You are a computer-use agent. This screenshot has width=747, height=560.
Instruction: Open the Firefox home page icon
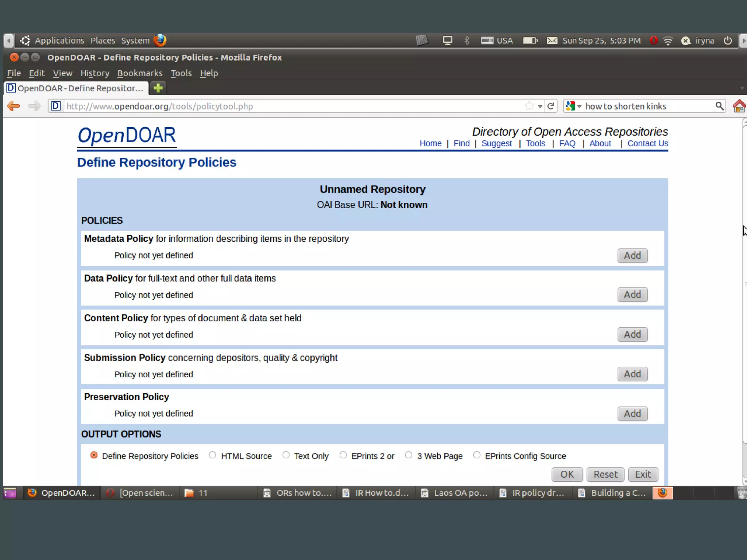[x=739, y=106]
